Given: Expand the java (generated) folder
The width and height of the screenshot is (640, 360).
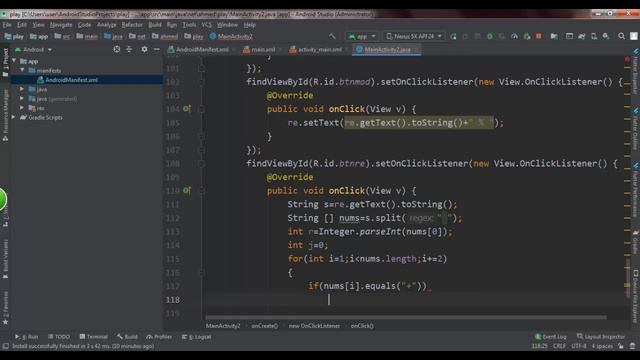Looking at the screenshot, I should pyautogui.click(x=22, y=98).
